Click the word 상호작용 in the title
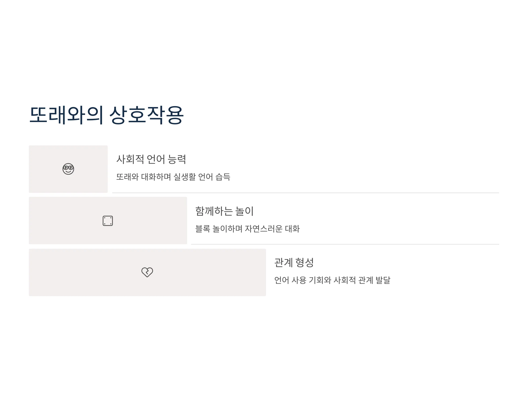 (147, 115)
